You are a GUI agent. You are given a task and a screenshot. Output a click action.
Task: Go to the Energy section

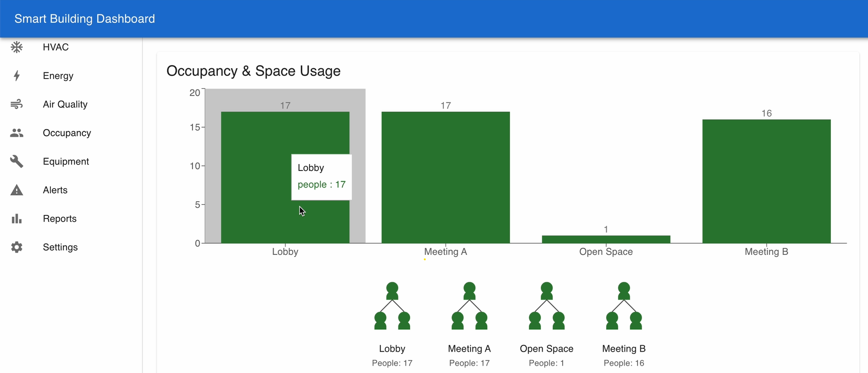click(71, 76)
